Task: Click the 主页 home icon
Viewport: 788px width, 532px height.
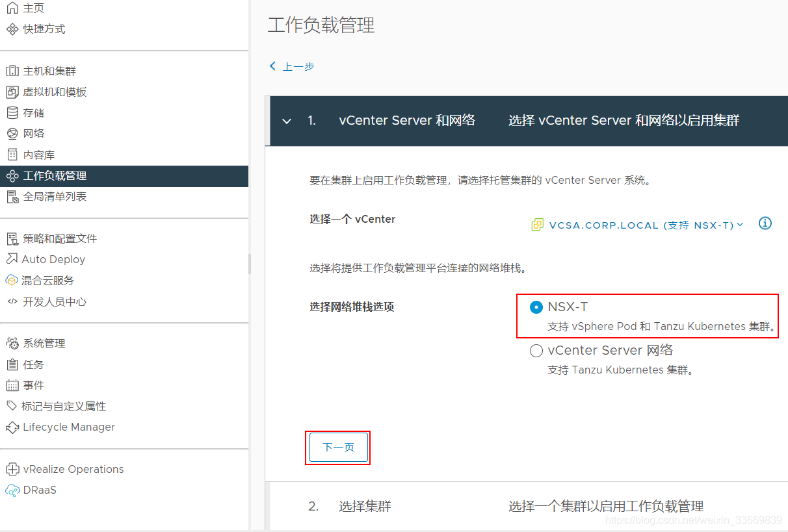Action: point(12,8)
